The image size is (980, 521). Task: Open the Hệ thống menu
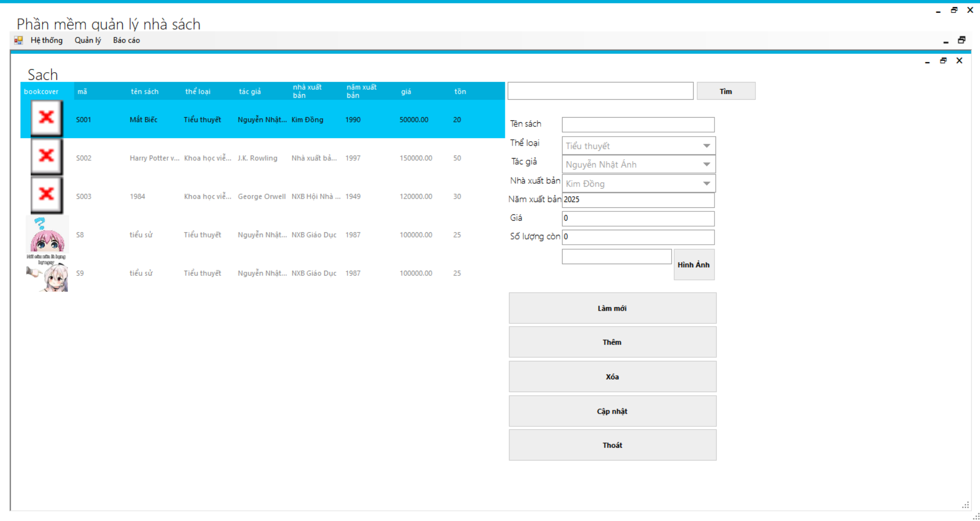tap(47, 40)
